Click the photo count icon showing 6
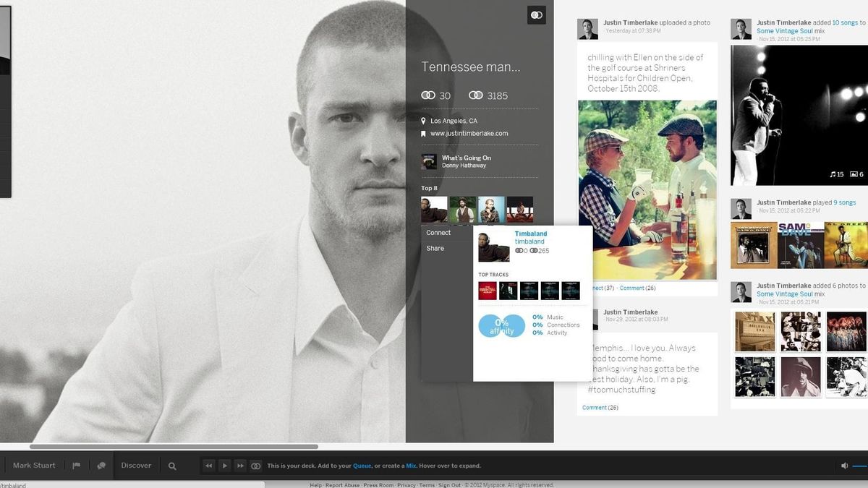Image resolution: width=868 pixels, height=488 pixels. tap(854, 174)
